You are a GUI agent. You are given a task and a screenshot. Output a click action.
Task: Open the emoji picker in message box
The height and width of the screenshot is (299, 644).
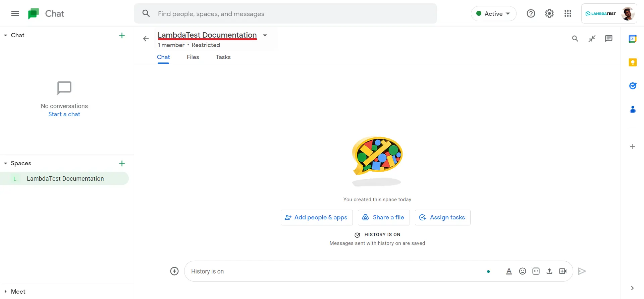522,271
